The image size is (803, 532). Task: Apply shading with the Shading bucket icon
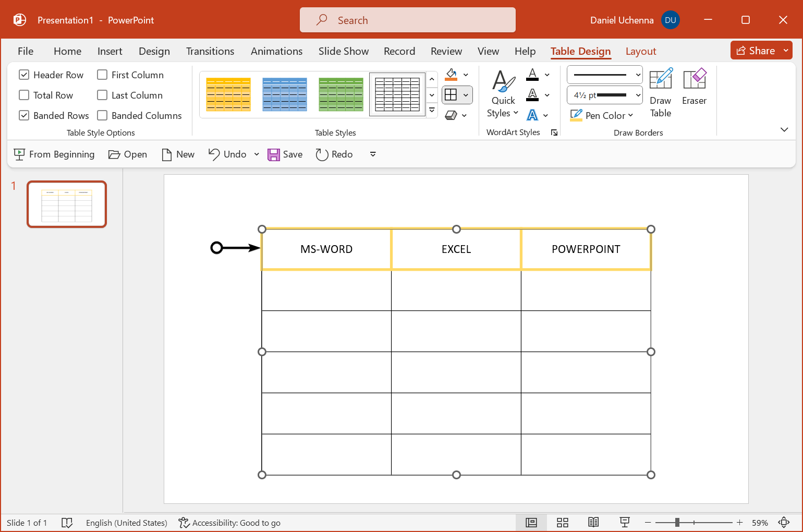point(451,74)
